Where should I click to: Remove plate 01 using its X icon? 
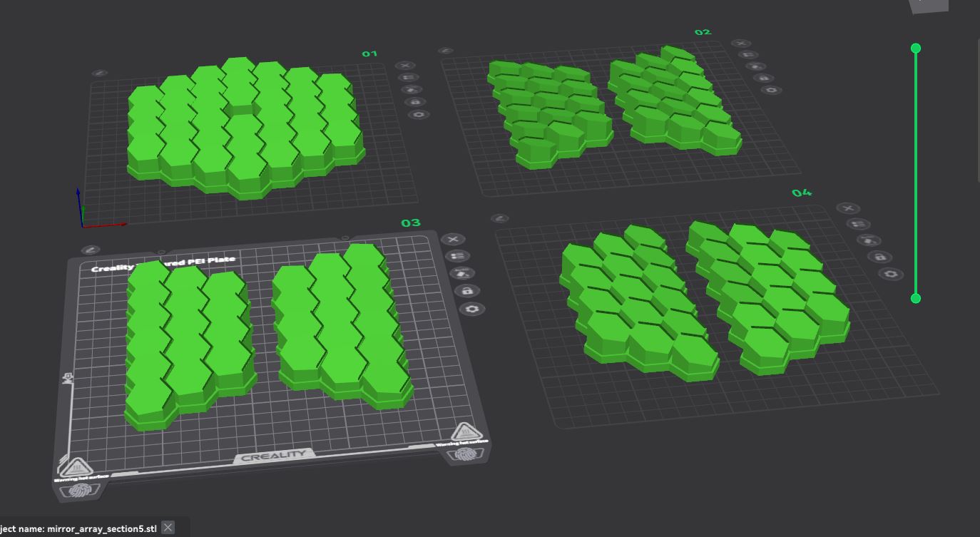[x=405, y=66]
